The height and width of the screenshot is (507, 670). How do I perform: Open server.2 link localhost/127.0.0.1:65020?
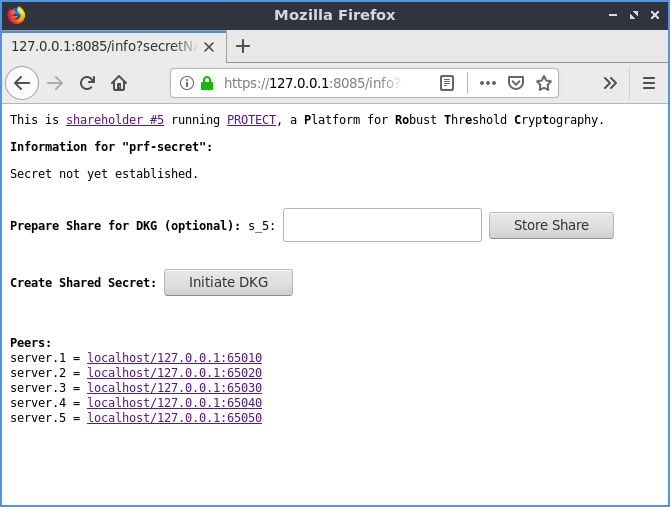(174, 372)
